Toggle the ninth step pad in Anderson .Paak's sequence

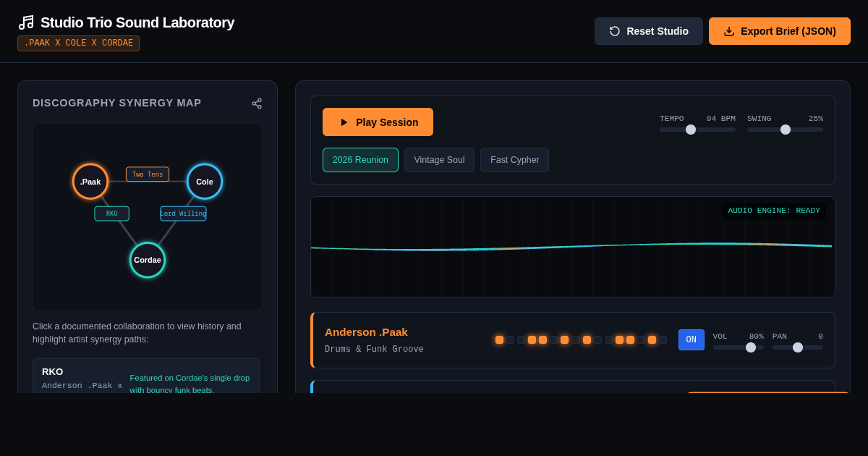click(587, 340)
